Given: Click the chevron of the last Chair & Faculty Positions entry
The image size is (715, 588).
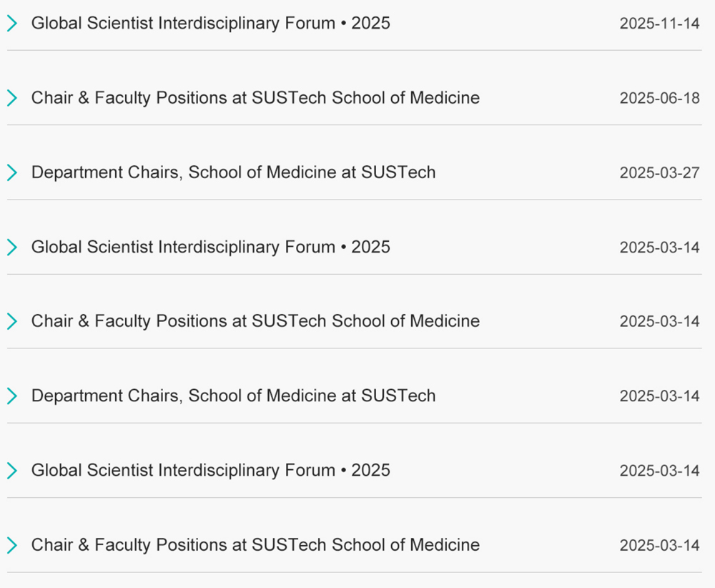Looking at the screenshot, I should coord(12,545).
